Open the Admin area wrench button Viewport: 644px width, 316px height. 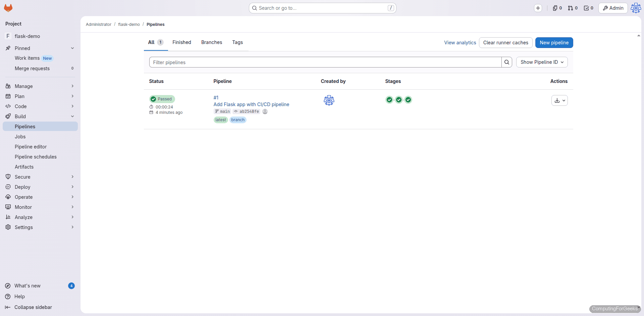coord(613,8)
